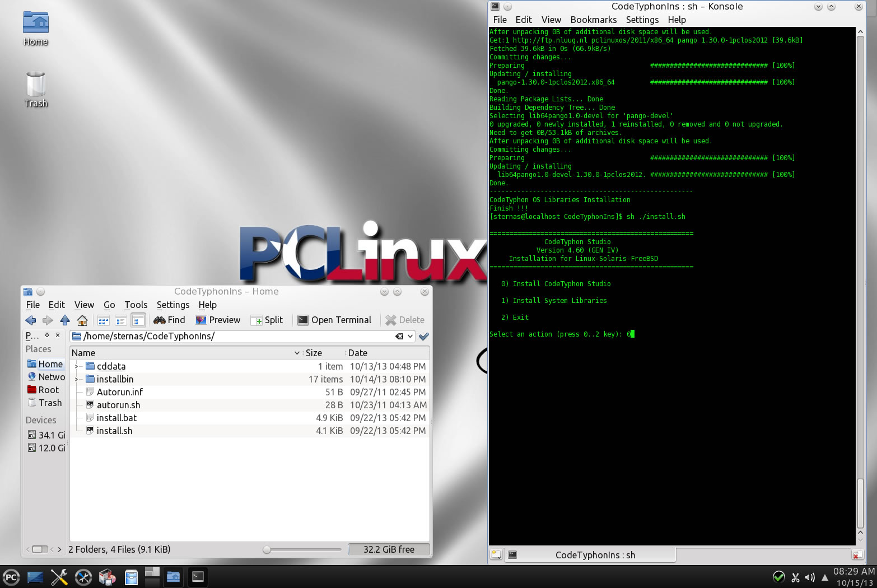
Task: Close the current Konsole tab
Action: point(857,555)
